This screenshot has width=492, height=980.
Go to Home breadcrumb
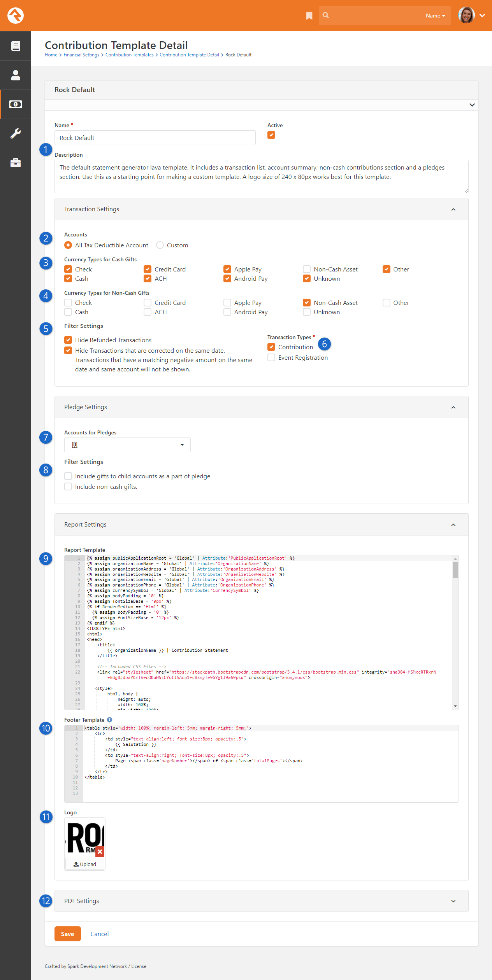(x=51, y=55)
